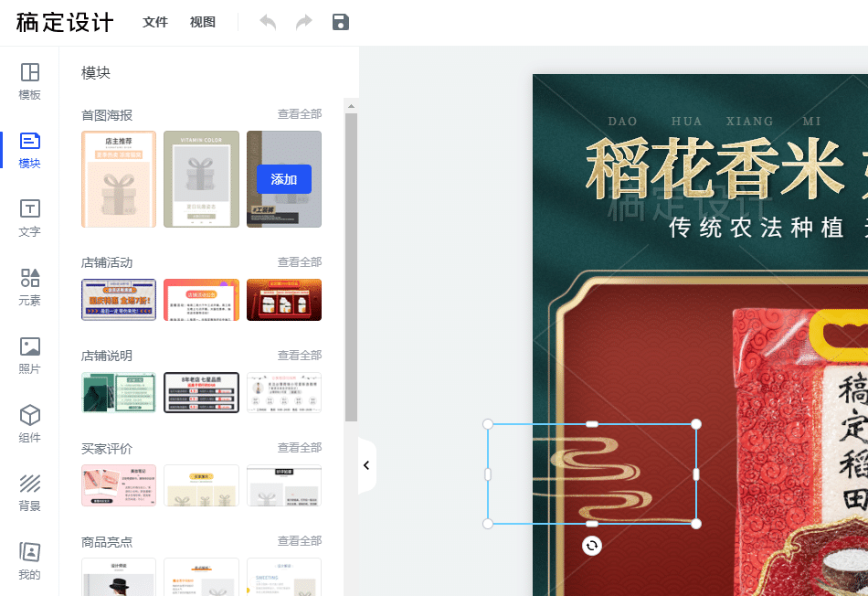Viewport: 868px width, 596px height.
Task: View all 店铺说明 modules via 查看全部
Action: (x=300, y=355)
